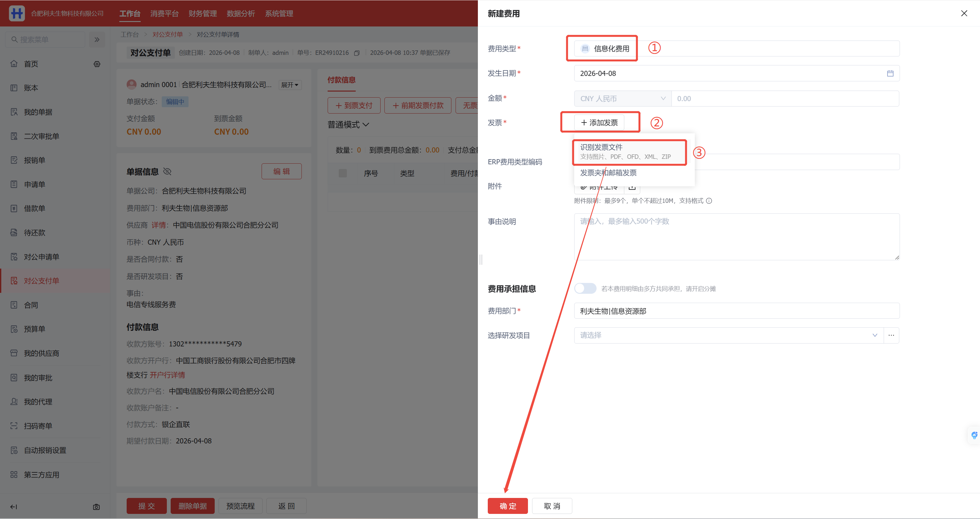
Task: Open the CNY 人民币 currency dropdown
Action: click(x=622, y=99)
